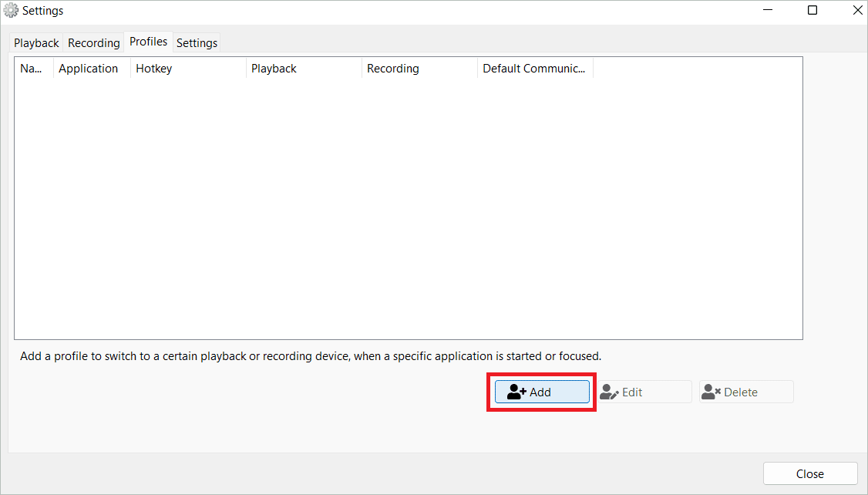Click the Recording column header
Image resolution: width=868 pixels, height=495 pixels.
393,68
